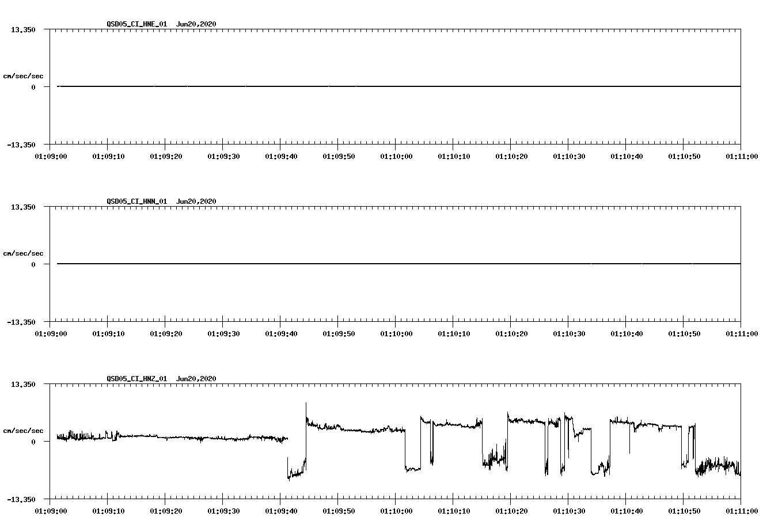Click the Jun20,2020 date on HNE plot
The image size is (782, 532).
coord(196,24)
